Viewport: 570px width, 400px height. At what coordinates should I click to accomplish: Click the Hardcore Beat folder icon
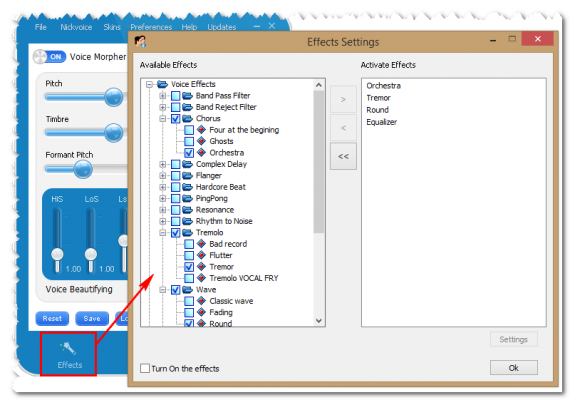[x=187, y=187]
